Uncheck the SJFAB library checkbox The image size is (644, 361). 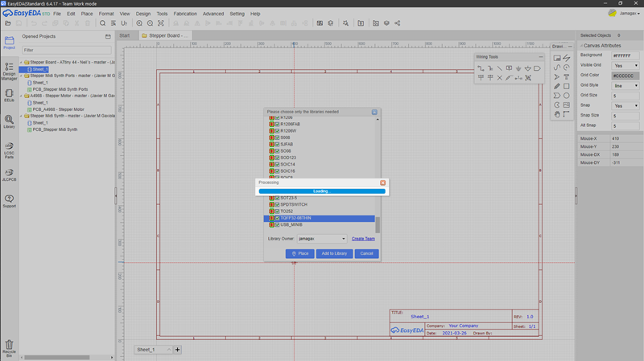pos(277,145)
